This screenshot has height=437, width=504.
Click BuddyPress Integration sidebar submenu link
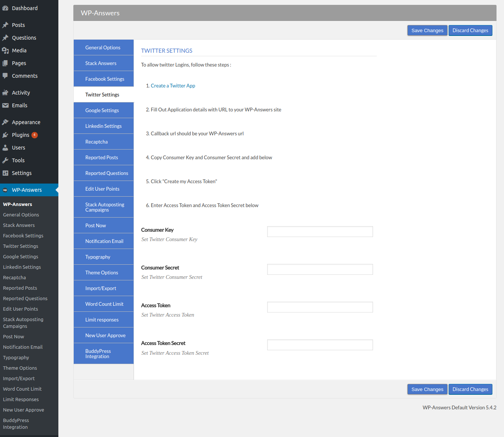16,424
